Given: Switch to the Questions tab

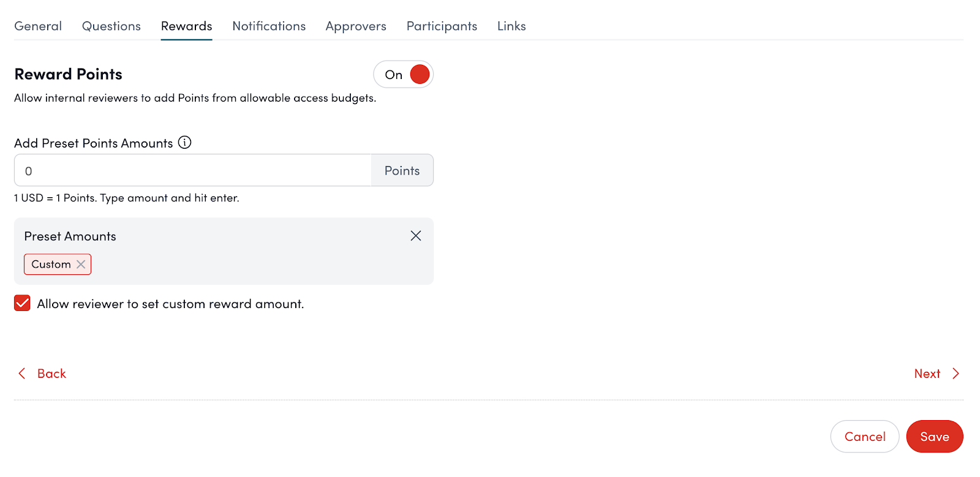Looking at the screenshot, I should (x=111, y=26).
